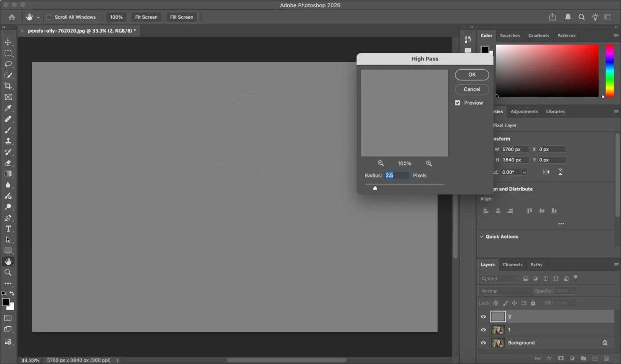Select the Lasso tool

8,64
